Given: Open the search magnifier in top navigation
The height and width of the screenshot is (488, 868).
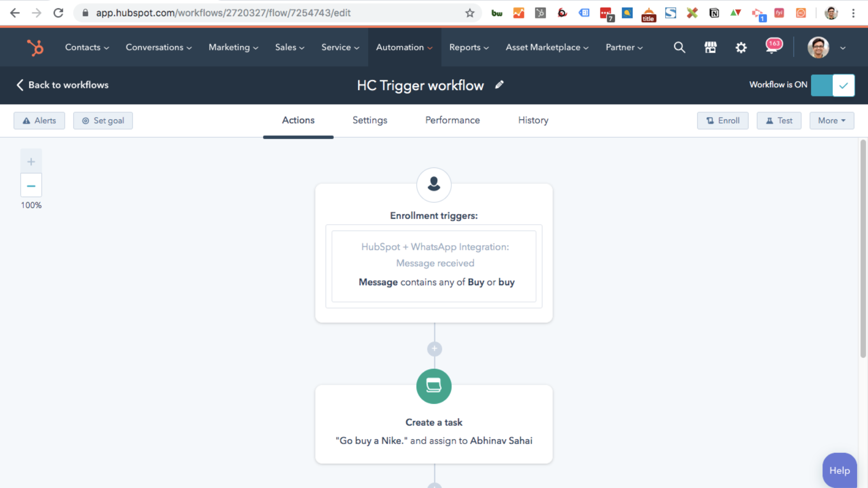Looking at the screenshot, I should [679, 47].
